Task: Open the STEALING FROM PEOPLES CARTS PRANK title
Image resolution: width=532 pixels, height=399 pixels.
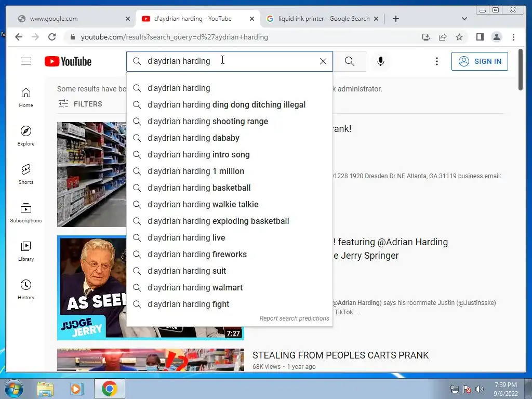Action: (x=340, y=355)
